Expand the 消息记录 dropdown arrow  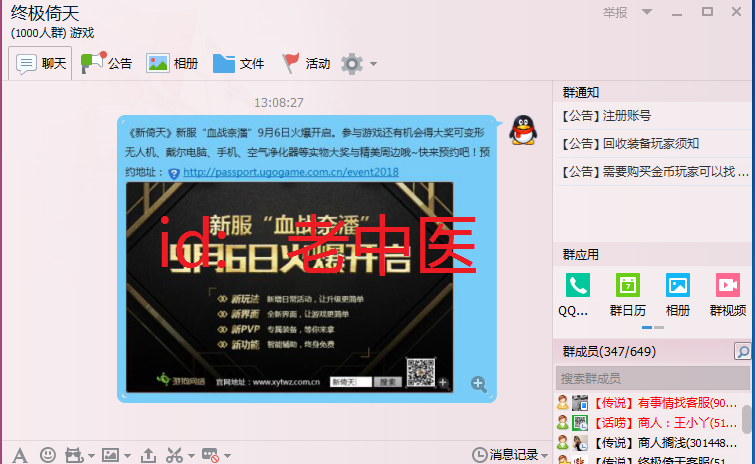click(545, 455)
